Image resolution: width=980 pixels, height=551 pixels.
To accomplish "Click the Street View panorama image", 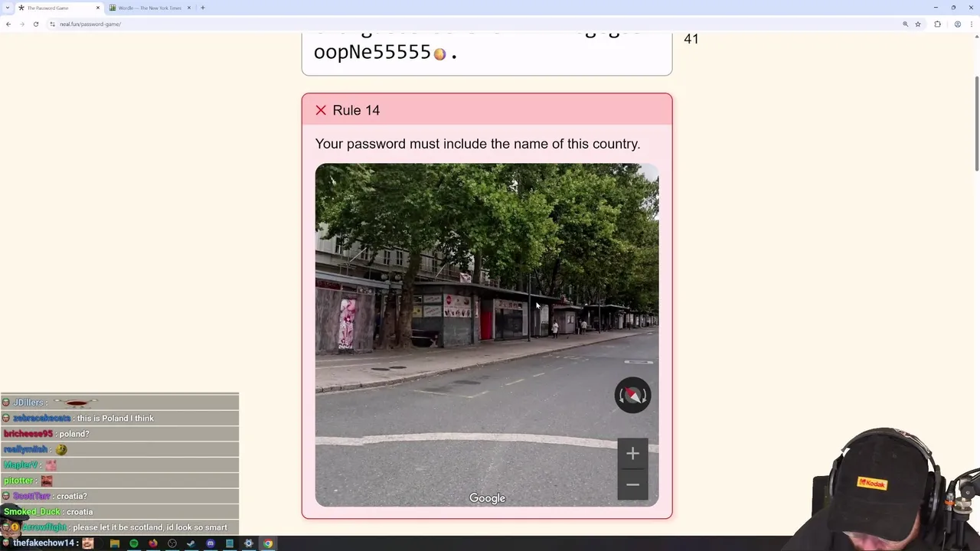I will [x=487, y=334].
